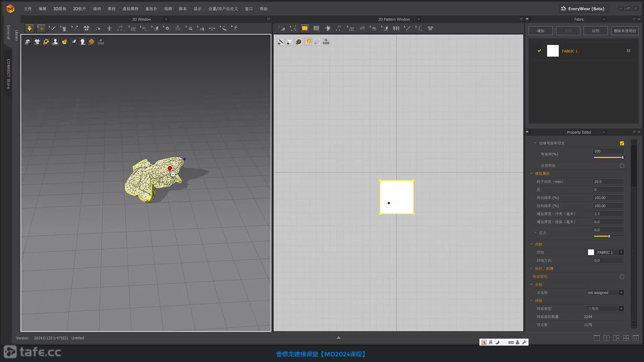644x362 pixels.
Task: Click the white FABRIC 1 color swatch
Action: pyautogui.click(x=553, y=51)
